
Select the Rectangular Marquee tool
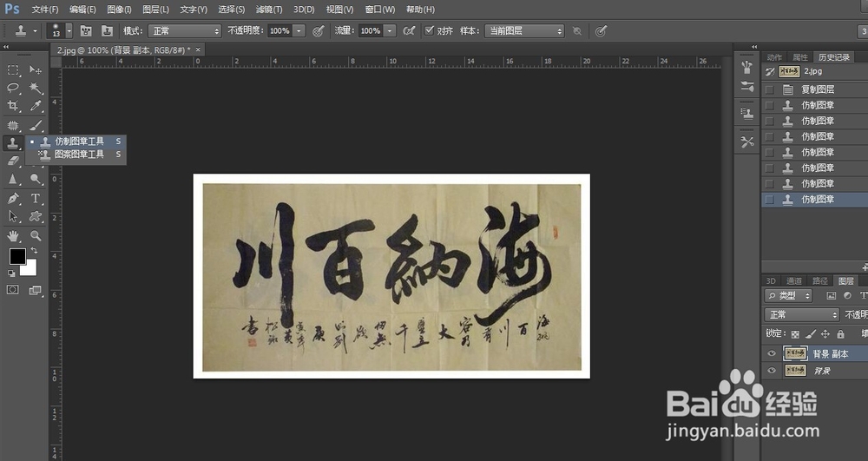[13, 69]
